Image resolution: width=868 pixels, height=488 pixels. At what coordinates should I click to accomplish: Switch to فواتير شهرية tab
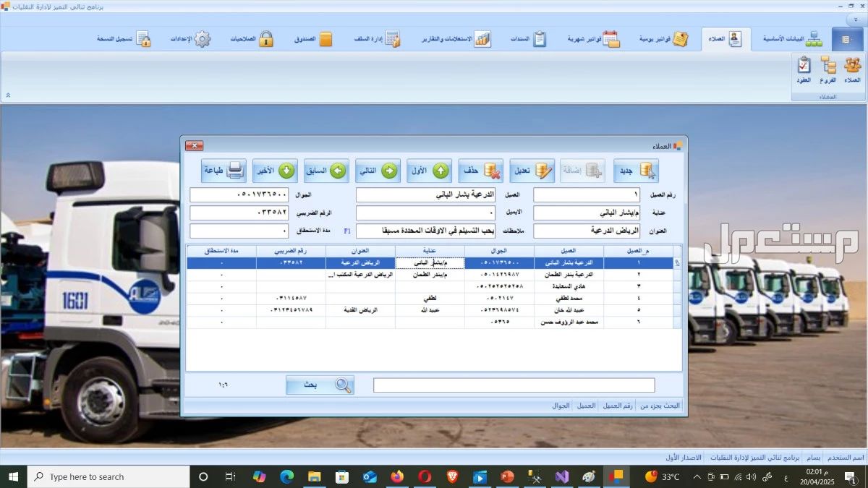593,39
